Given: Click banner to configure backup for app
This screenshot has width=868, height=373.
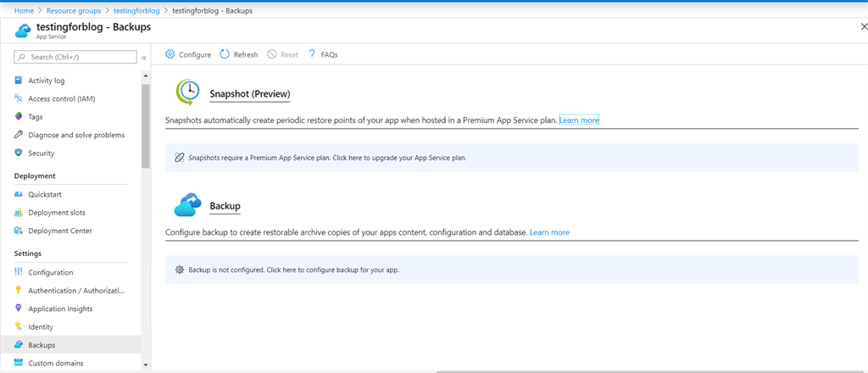Looking at the screenshot, I should (x=293, y=270).
